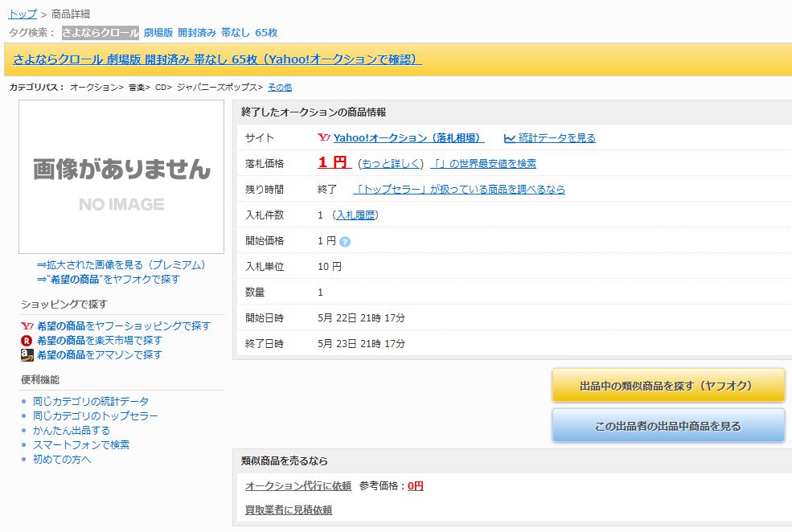Screen dimensions: 792x532
Task: Open the 買取業者に見積依頼 link
Action: (289, 510)
